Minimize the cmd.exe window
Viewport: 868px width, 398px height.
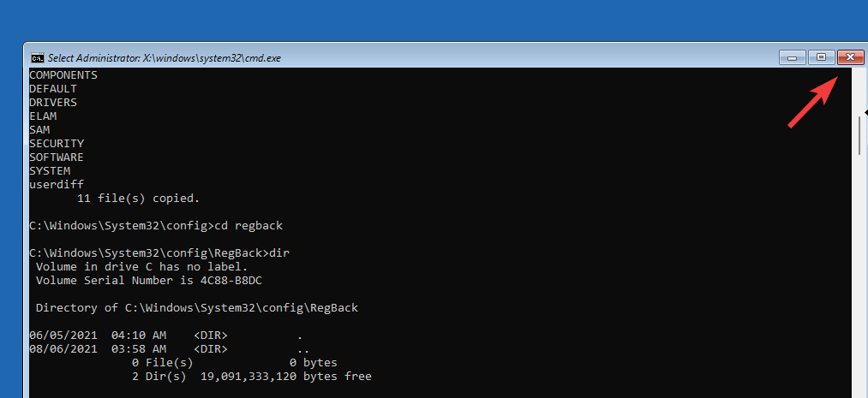[792, 57]
